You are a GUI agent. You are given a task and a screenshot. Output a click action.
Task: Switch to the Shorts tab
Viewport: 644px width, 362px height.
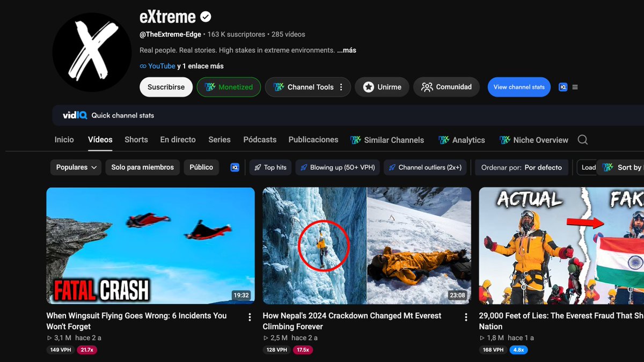point(136,139)
